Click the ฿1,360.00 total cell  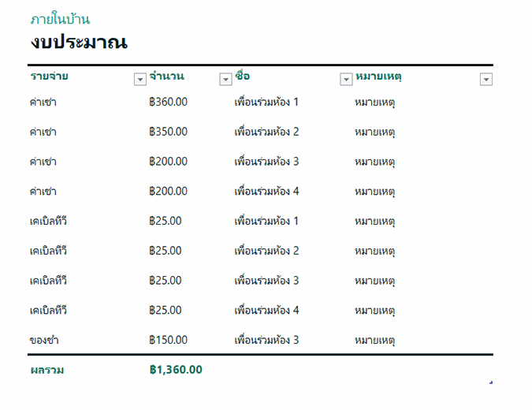point(175,369)
